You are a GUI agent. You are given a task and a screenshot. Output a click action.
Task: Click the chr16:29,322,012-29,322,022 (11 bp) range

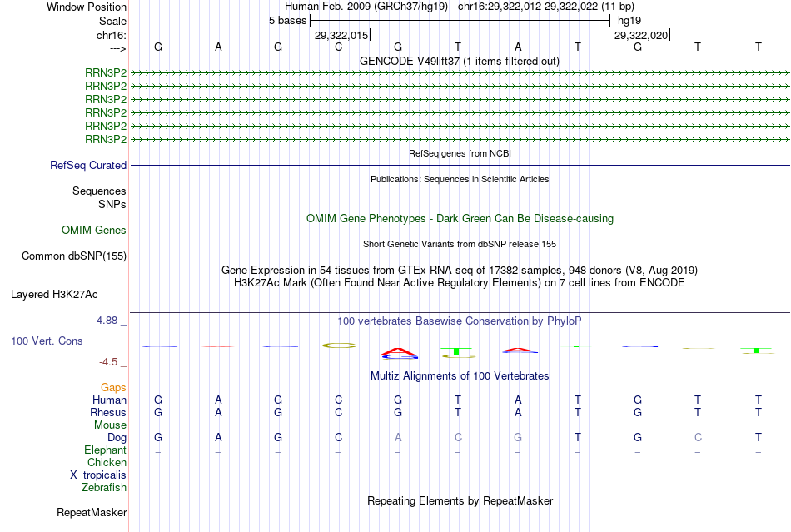pos(546,7)
